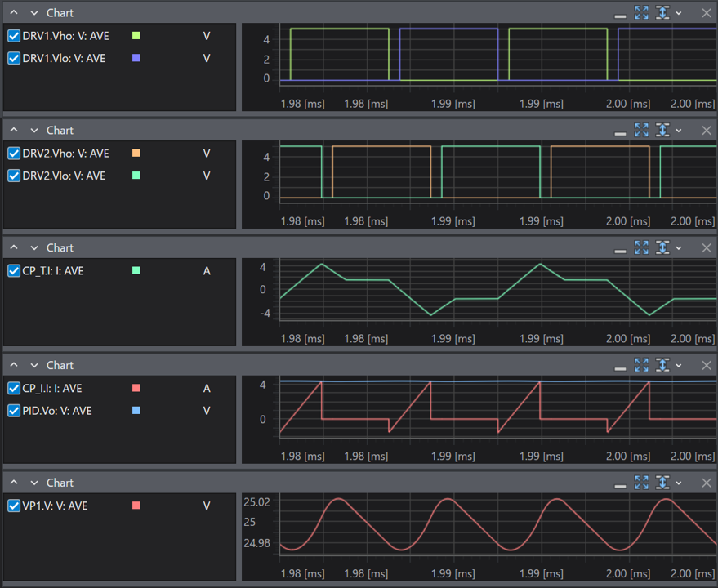Click fit-all arrows icon in DRV2 chart header
Viewport: 718px width, 588px height.
point(641,131)
